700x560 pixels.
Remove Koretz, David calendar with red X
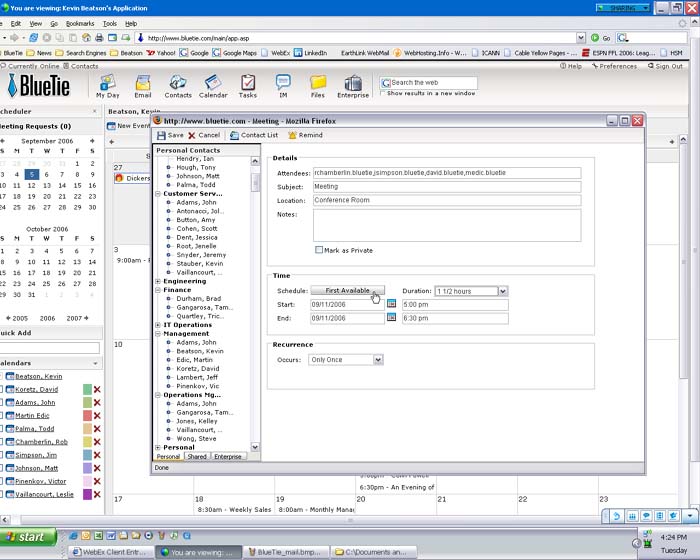[x=97, y=389]
